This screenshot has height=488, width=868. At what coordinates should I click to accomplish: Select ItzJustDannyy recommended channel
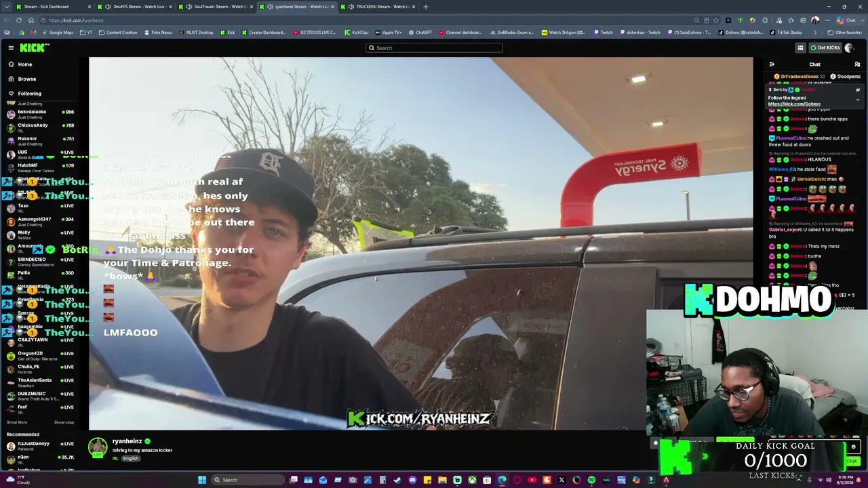(41, 446)
